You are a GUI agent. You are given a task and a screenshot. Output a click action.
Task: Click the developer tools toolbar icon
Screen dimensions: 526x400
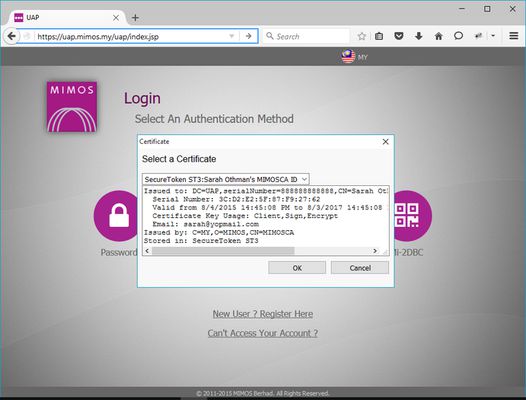[478, 36]
